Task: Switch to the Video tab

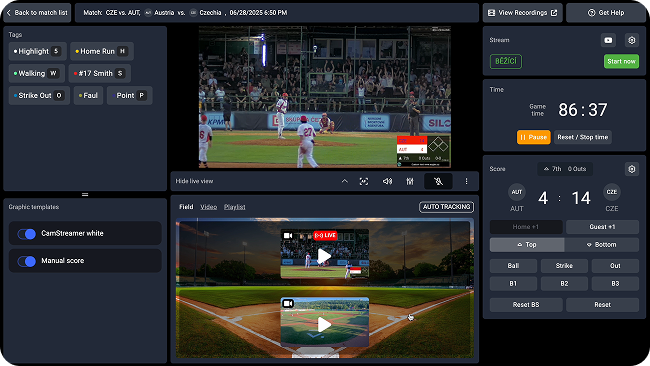Action: coord(209,207)
